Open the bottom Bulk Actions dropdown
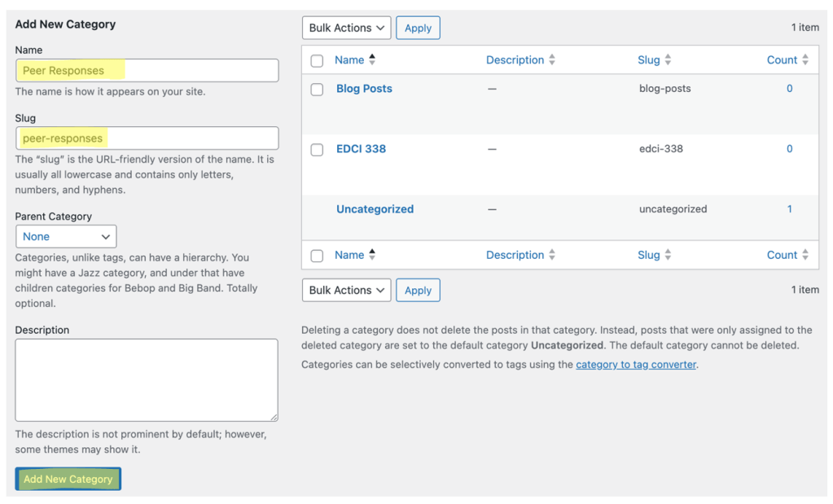 point(346,290)
